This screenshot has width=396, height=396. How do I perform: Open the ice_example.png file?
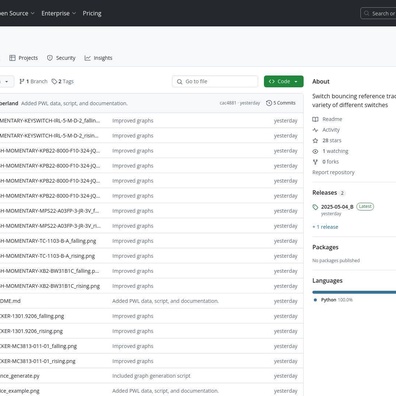[20, 391]
